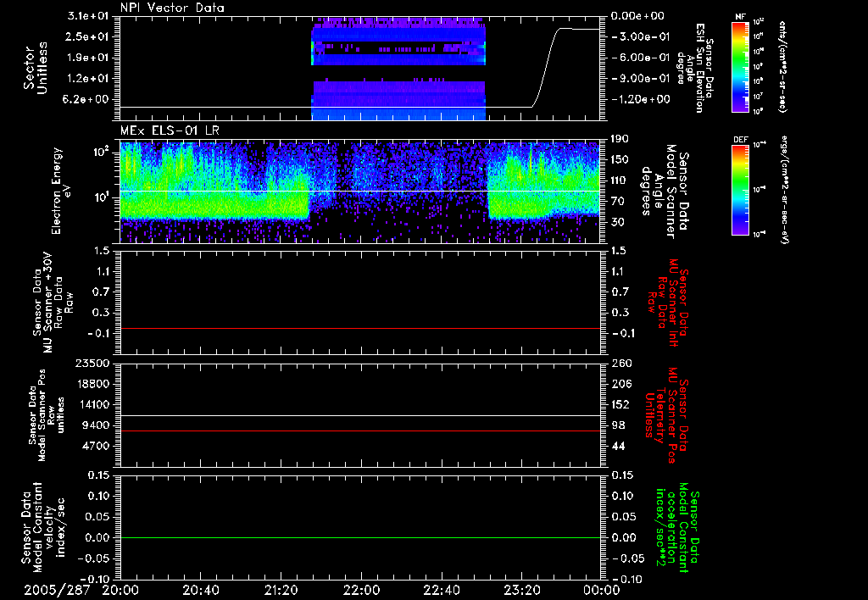Click the green zero line in velocity panel
Image resolution: width=868 pixels, height=600 pixels.
tap(359, 537)
